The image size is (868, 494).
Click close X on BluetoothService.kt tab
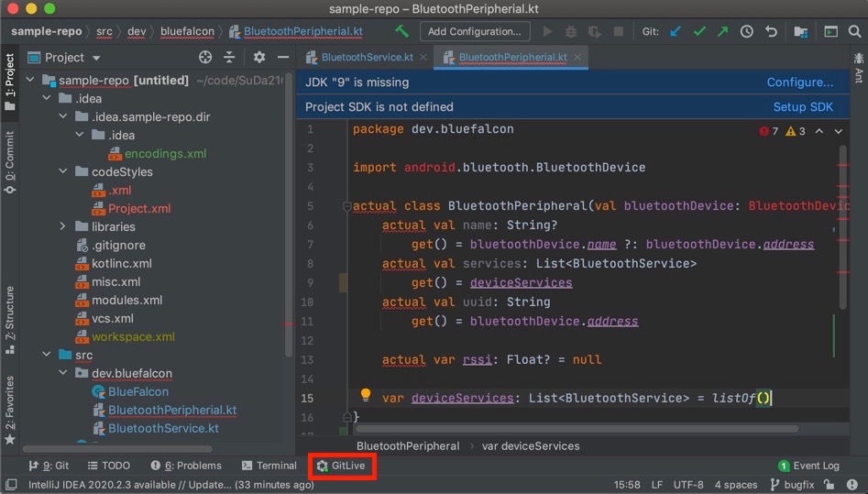423,57
